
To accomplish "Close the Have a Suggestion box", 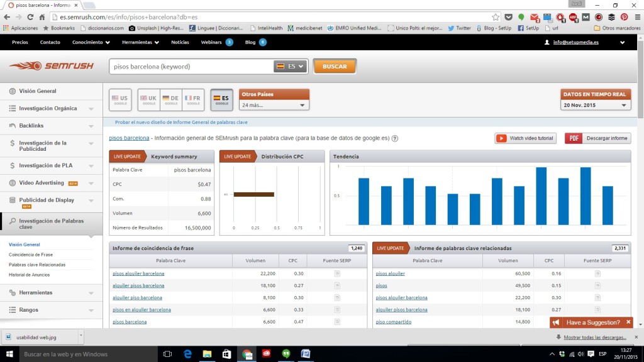I will (x=628, y=322).
